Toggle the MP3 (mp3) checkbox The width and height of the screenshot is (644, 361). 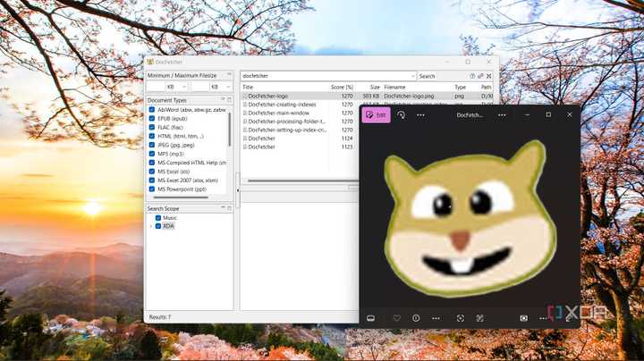(152, 154)
